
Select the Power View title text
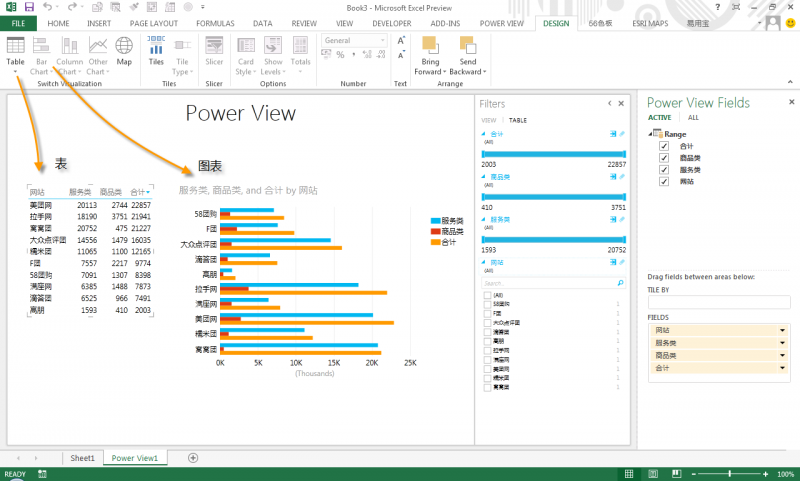coord(241,113)
